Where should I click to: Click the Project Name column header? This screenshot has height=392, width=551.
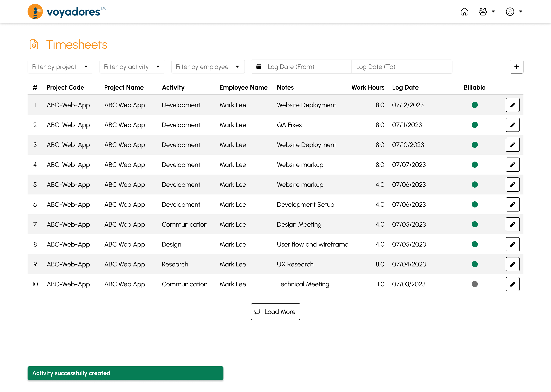click(124, 88)
